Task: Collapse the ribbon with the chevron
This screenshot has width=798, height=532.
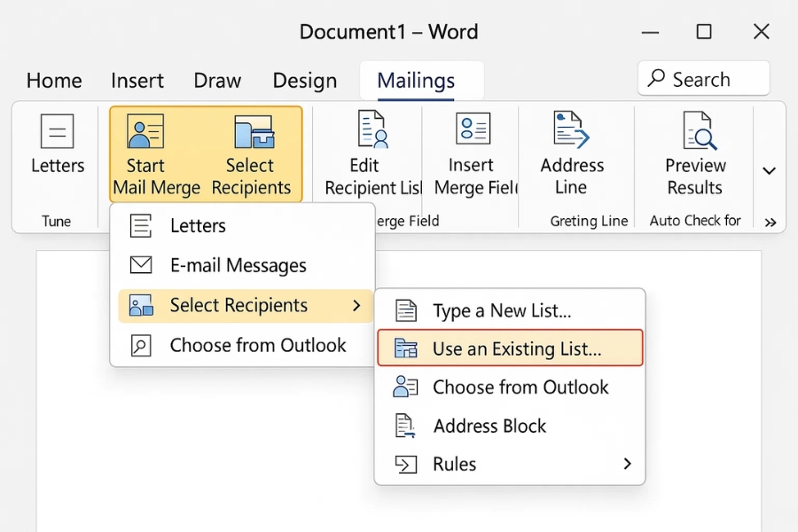Action: coord(768,168)
